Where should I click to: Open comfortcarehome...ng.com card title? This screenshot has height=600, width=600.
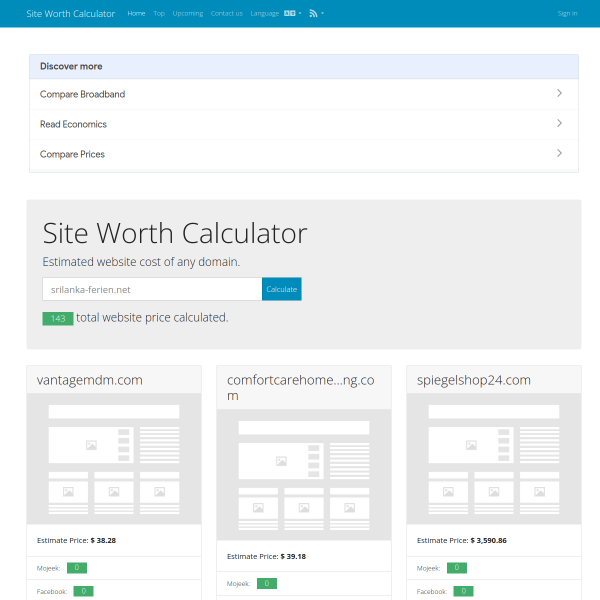point(300,387)
